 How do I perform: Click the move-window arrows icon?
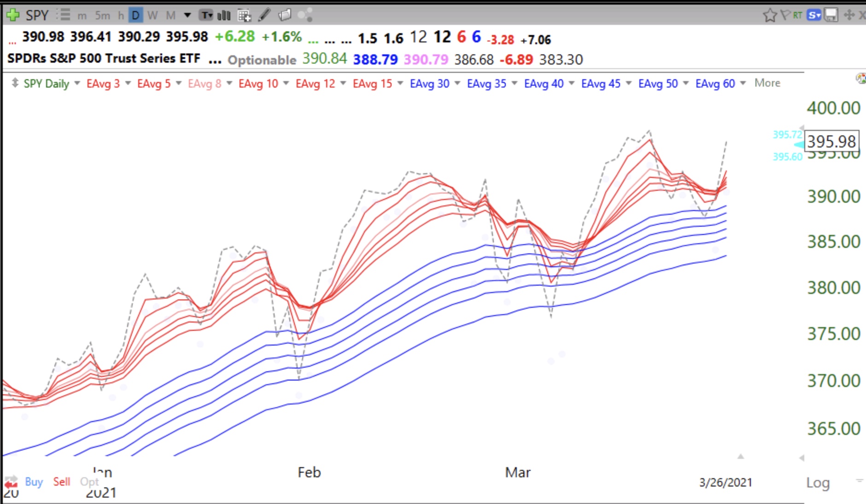point(849,15)
